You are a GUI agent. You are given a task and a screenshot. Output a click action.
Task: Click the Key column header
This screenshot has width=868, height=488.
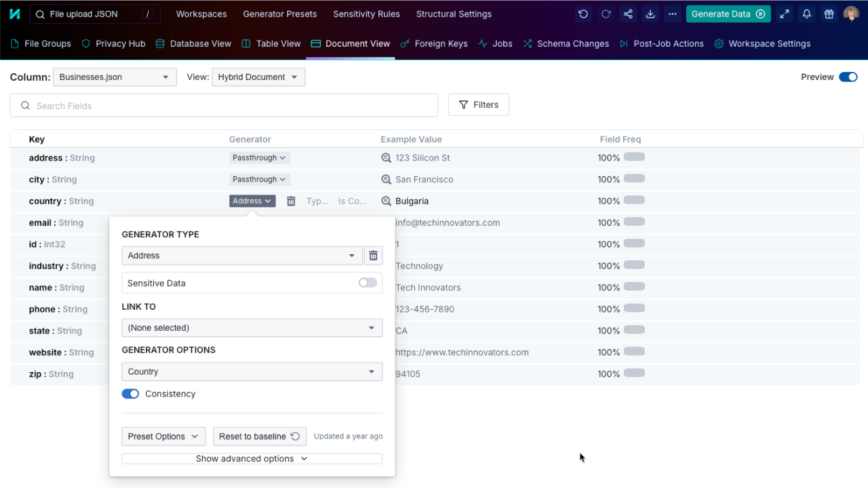(x=37, y=140)
